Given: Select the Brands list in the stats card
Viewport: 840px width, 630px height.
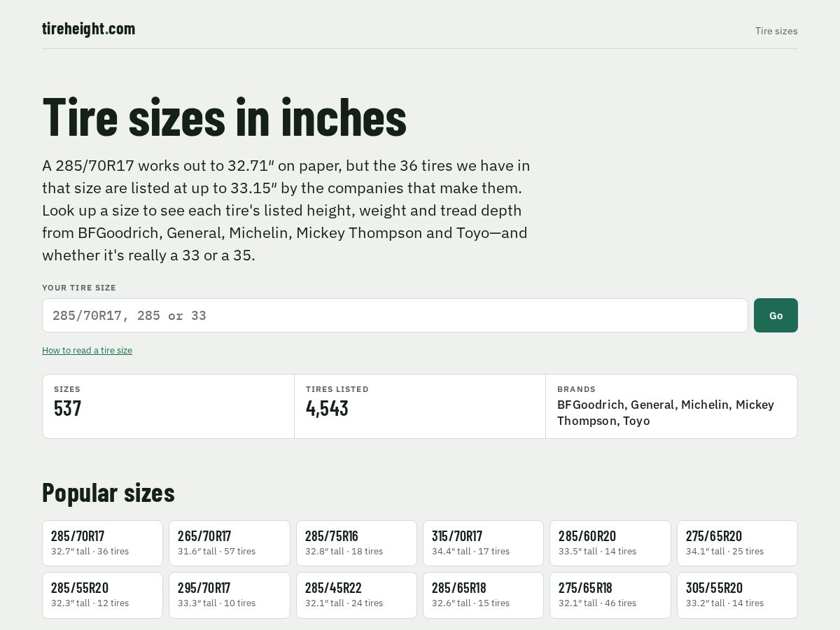Looking at the screenshot, I should click(x=666, y=412).
